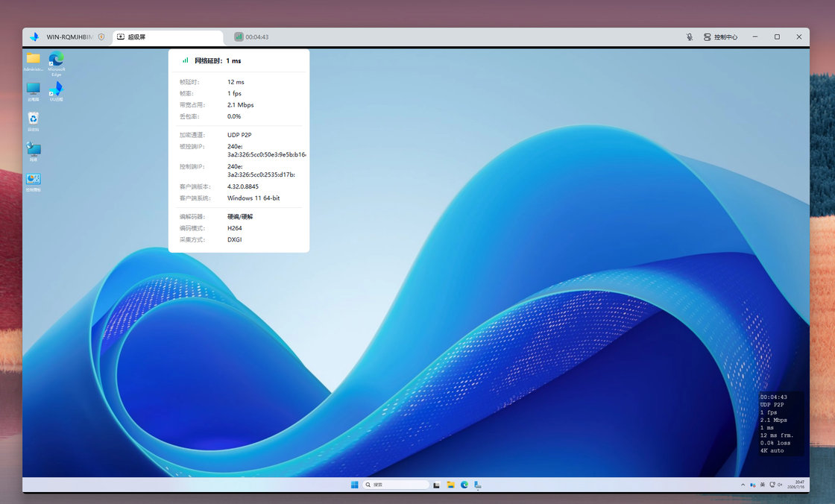Click the 英 input method indicator
The width and height of the screenshot is (835, 504).
pos(763,485)
